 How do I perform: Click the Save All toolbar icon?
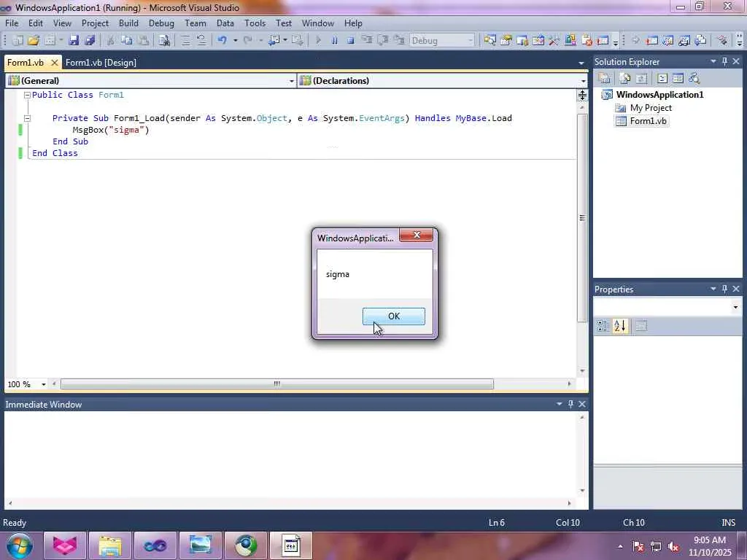pyautogui.click(x=90, y=41)
